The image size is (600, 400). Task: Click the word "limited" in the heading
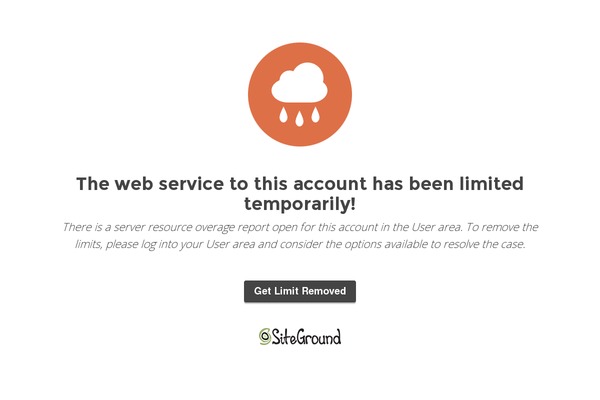491,184
